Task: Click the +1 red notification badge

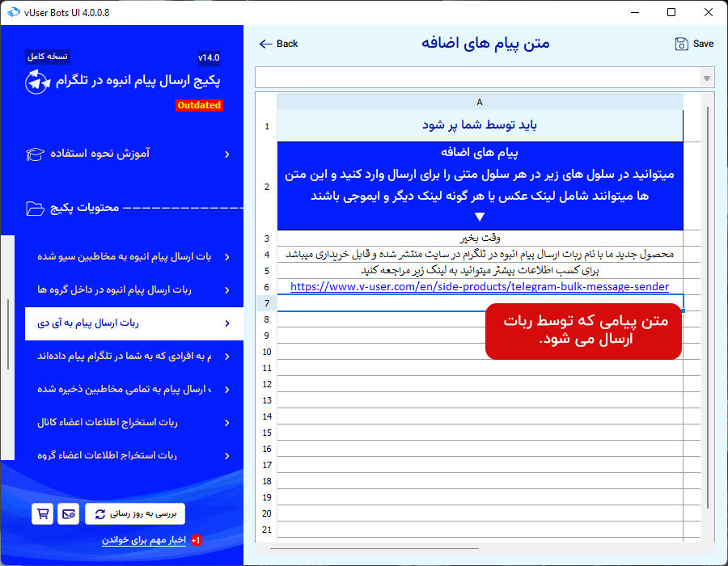Action: [196, 540]
